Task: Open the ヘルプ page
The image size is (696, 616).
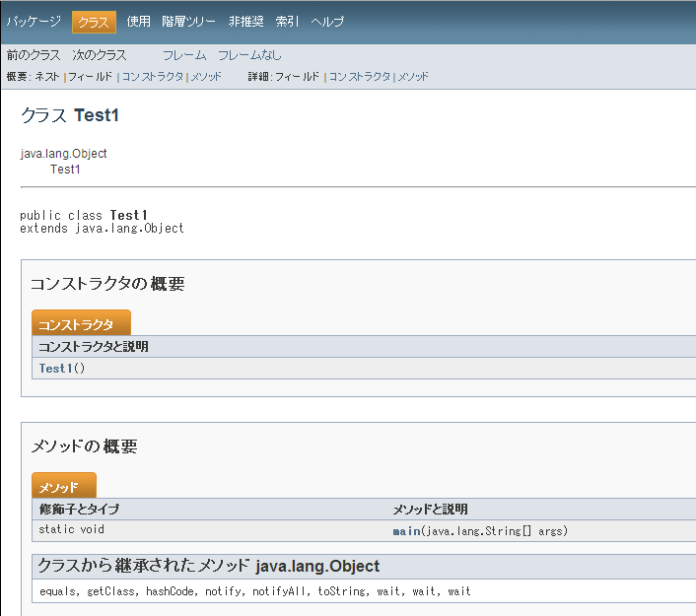Action: tap(327, 22)
